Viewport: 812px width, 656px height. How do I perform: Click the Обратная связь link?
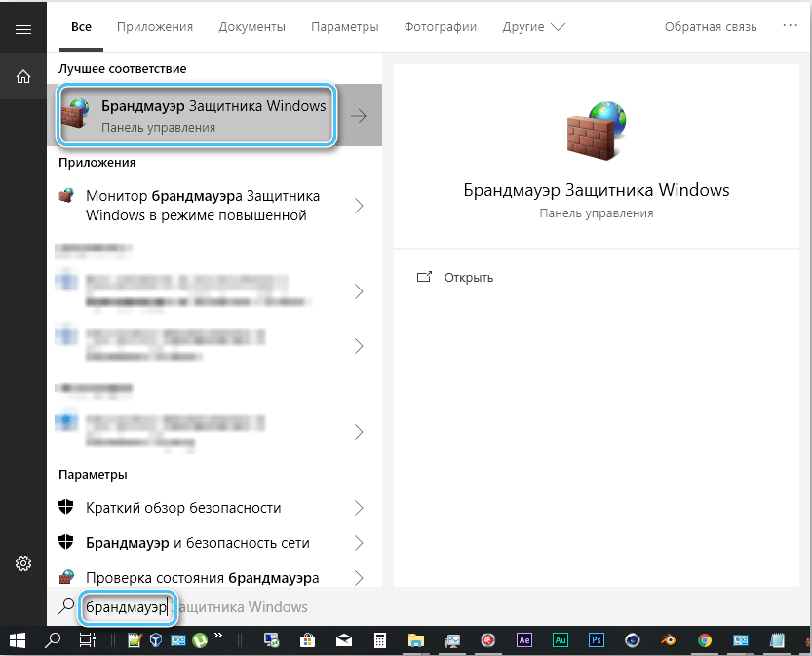(711, 27)
